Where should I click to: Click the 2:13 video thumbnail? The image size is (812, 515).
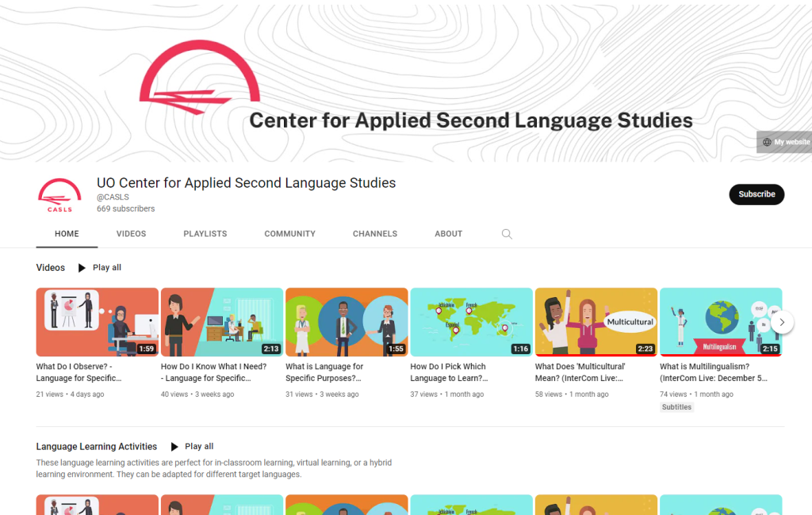tap(222, 322)
